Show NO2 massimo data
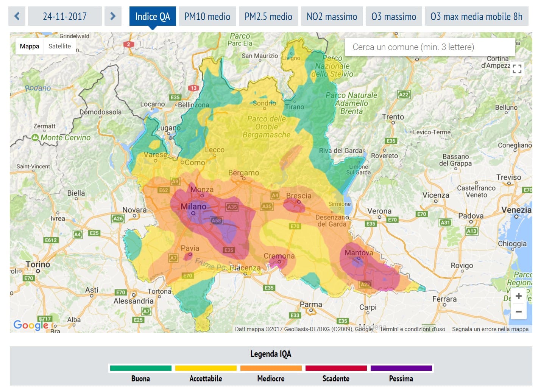The height and width of the screenshot is (392, 538). click(x=332, y=16)
